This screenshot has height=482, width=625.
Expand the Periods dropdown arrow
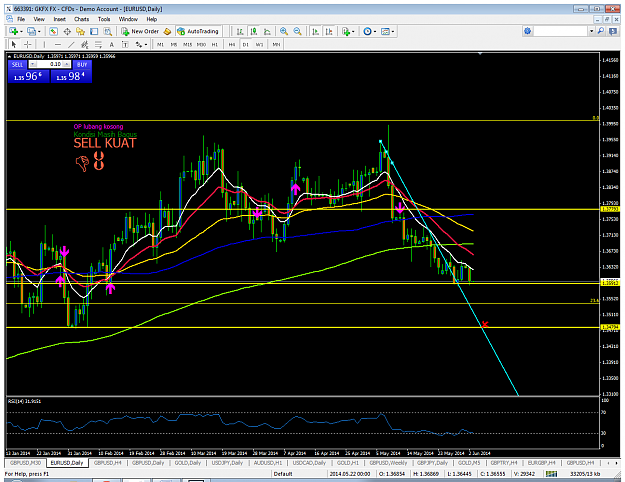(375, 31)
